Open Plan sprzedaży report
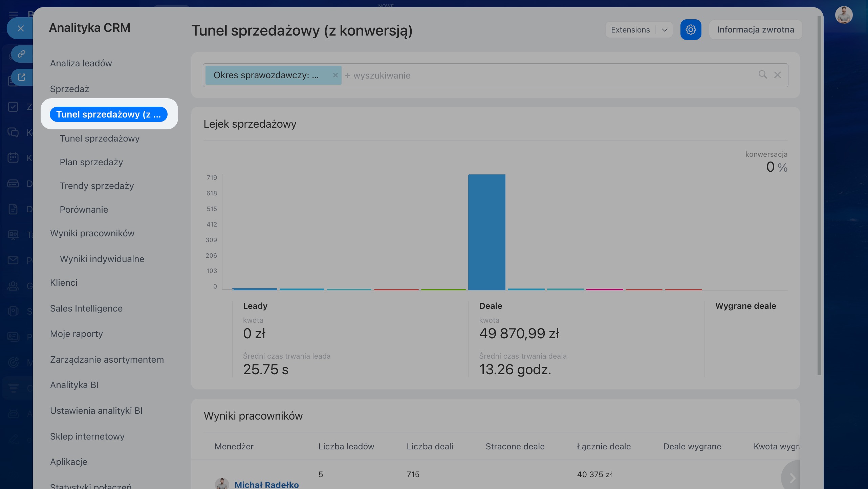This screenshot has height=489, width=868. (91, 162)
